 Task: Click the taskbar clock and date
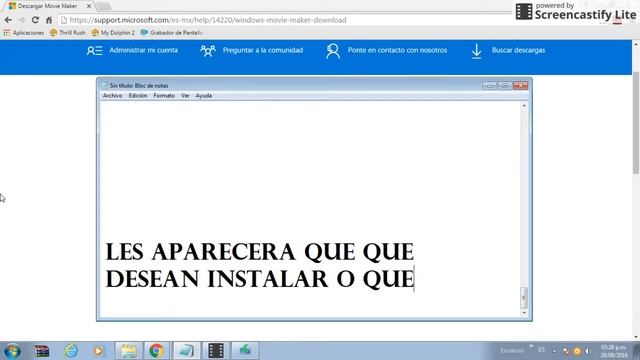(x=613, y=351)
